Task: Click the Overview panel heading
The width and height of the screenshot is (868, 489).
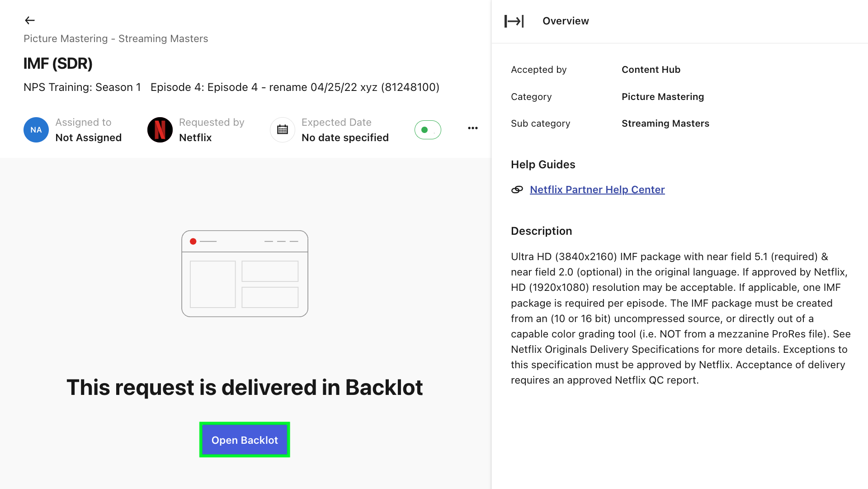Action: [x=566, y=21]
